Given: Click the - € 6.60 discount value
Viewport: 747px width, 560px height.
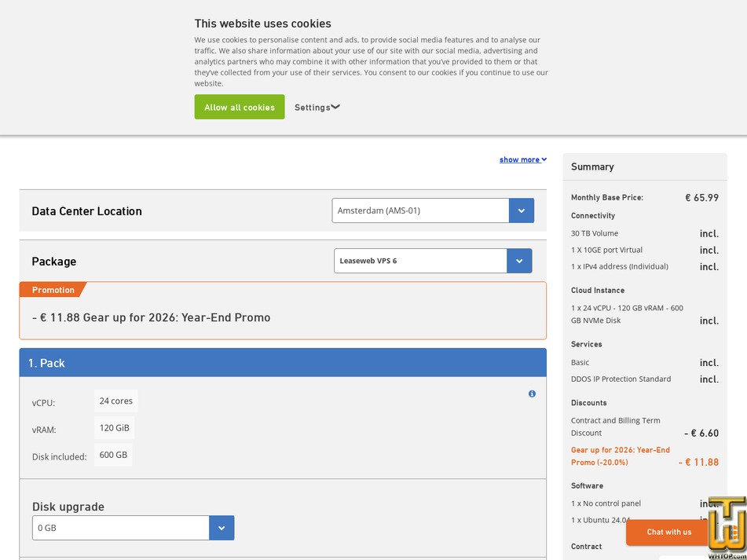Looking at the screenshot, I should pyautogui.click(x=701, y=433).
